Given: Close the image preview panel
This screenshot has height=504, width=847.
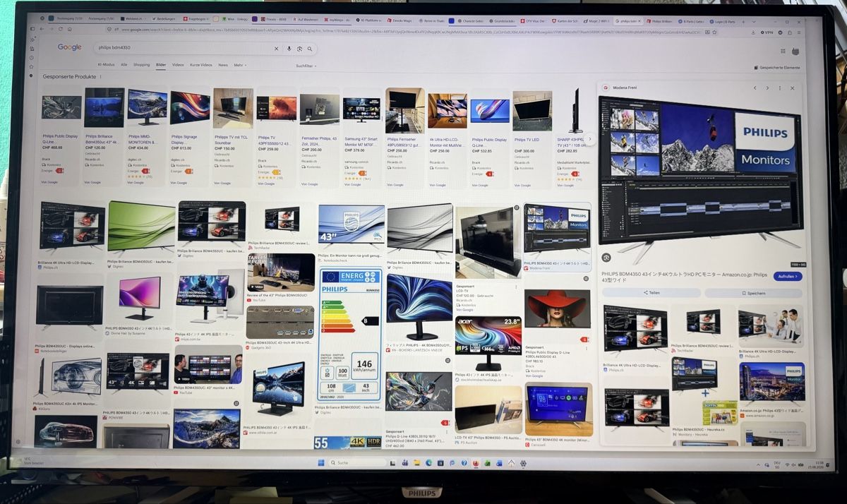Looking at the screenshot, I should pos(792,88).
